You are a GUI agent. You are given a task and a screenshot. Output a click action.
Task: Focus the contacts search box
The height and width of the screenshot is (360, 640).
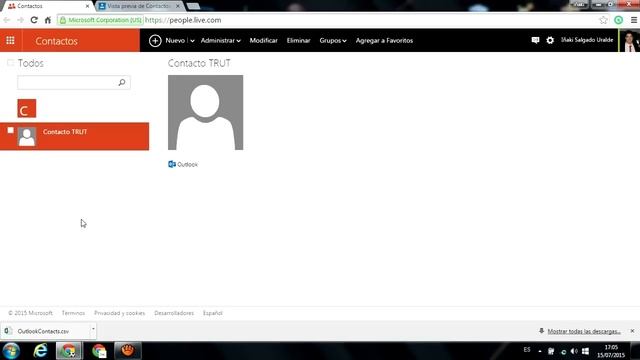point(74,82)
